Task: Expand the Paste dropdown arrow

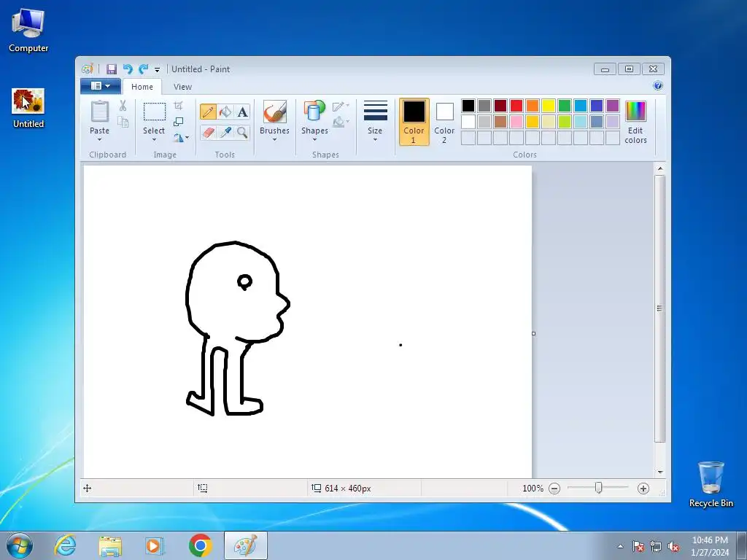Action: pos(99,139)
